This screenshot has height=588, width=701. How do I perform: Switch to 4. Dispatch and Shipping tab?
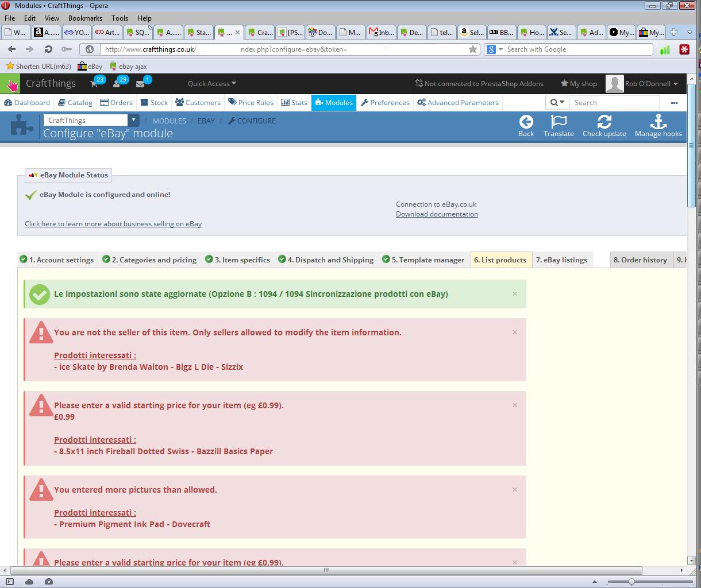(x=326, y=260)
